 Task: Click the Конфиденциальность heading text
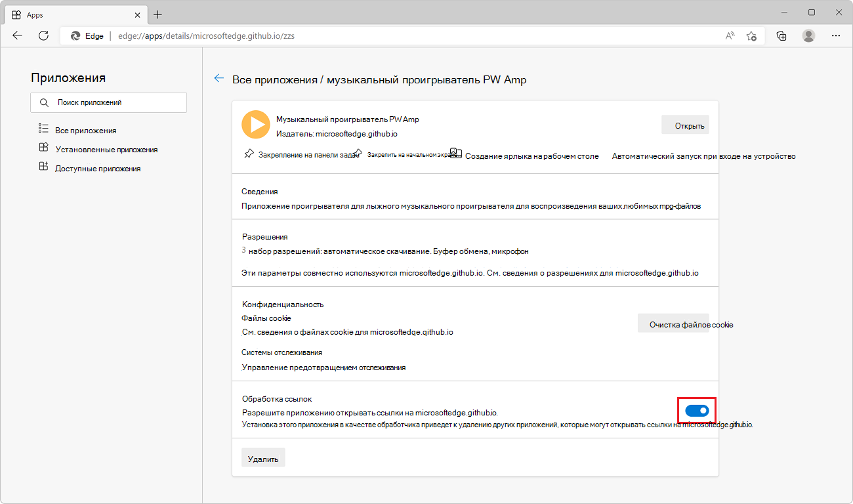click(x=283, y=304)
